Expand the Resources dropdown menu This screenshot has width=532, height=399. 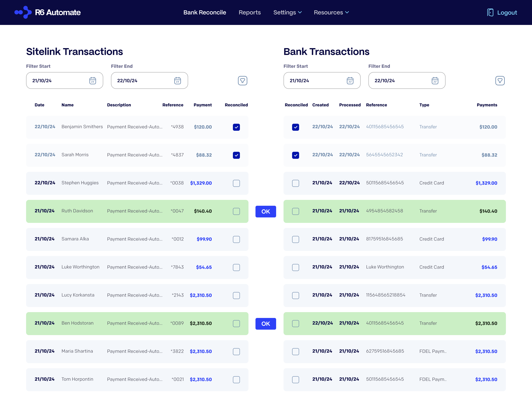coord(331,12)
